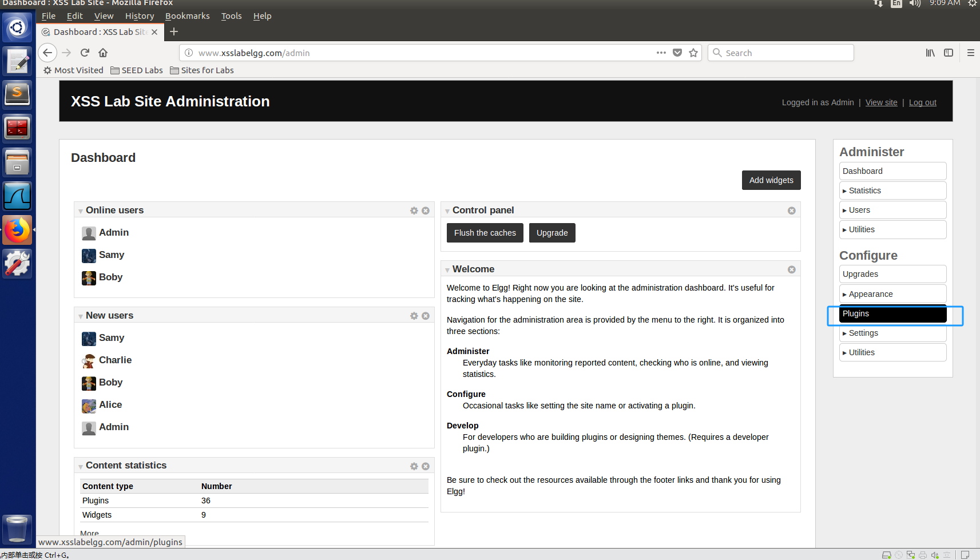Open the Trash in the dock

(17, 529)
